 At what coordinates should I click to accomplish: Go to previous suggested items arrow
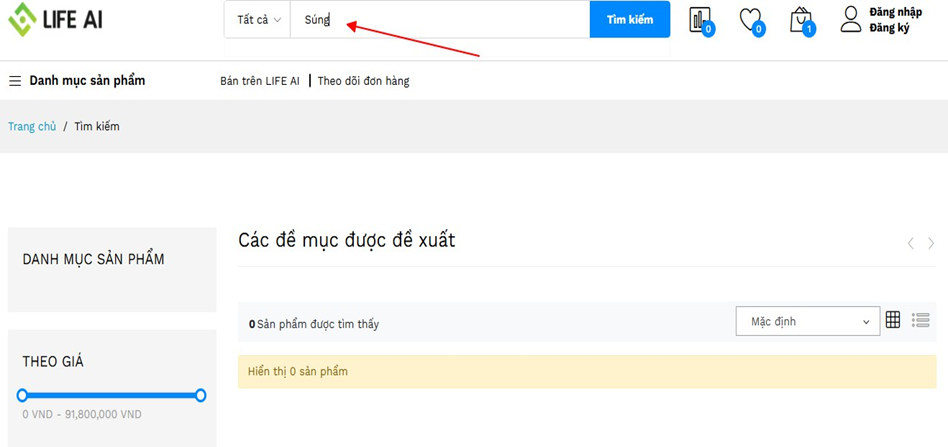pos(910,243)
